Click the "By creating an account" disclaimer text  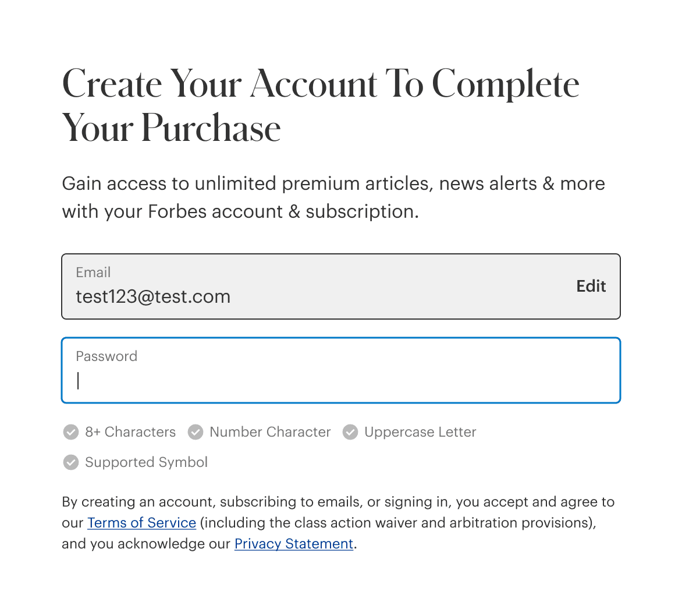tap(338, 522)
